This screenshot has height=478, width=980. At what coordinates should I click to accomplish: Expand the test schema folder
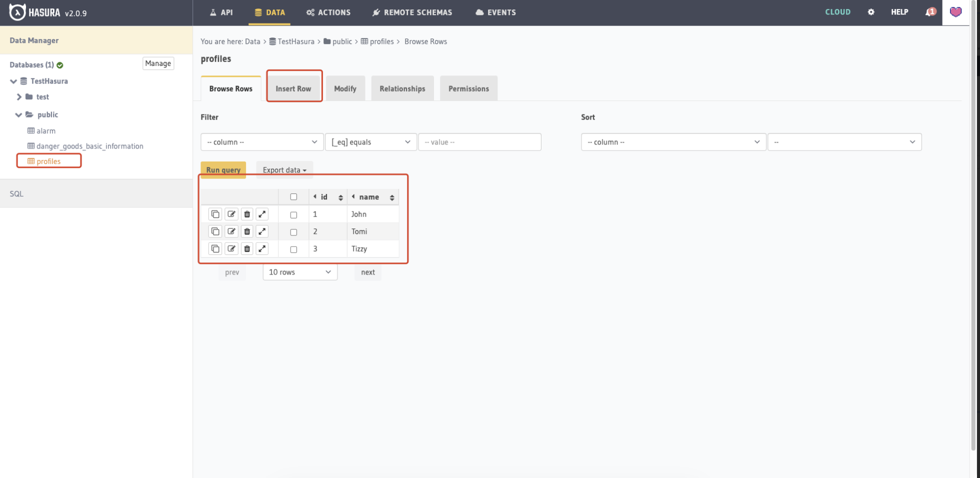(x=19, y=96)
